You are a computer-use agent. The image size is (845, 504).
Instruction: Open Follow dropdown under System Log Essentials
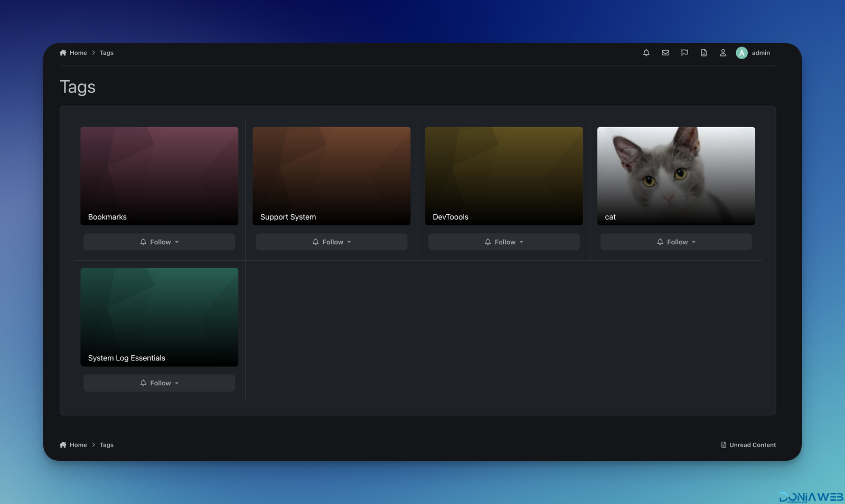point(159,383)
